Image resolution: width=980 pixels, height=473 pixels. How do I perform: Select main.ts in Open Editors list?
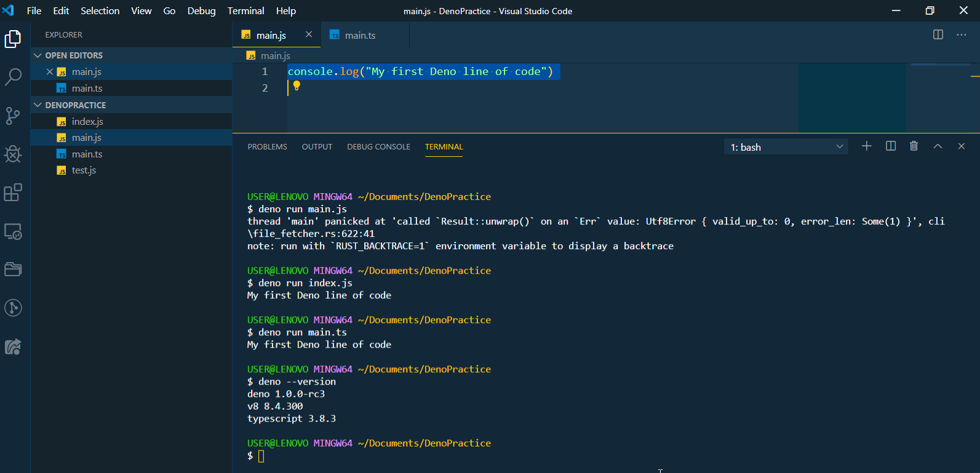tap(131, 89)
